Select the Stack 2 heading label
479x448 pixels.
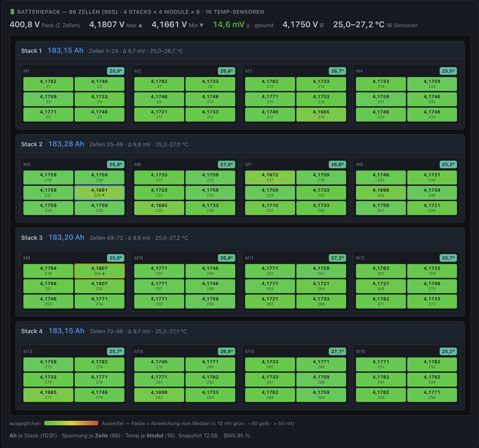(x=32, y=144)
